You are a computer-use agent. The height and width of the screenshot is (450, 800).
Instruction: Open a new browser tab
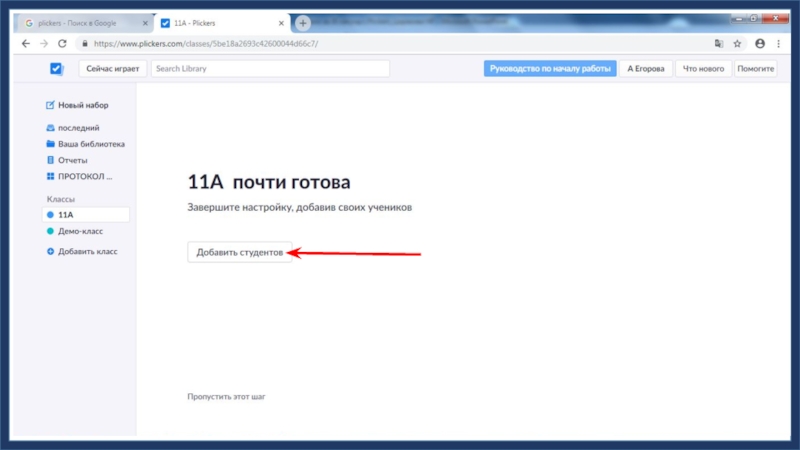pyautogui.click(x=303, y=23)
